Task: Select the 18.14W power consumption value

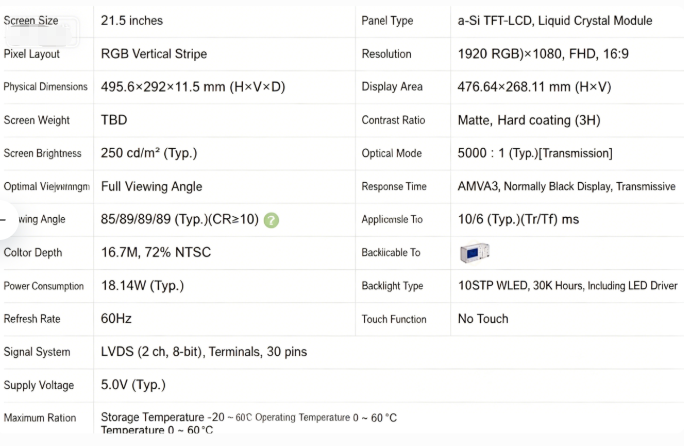Action: 142,285
